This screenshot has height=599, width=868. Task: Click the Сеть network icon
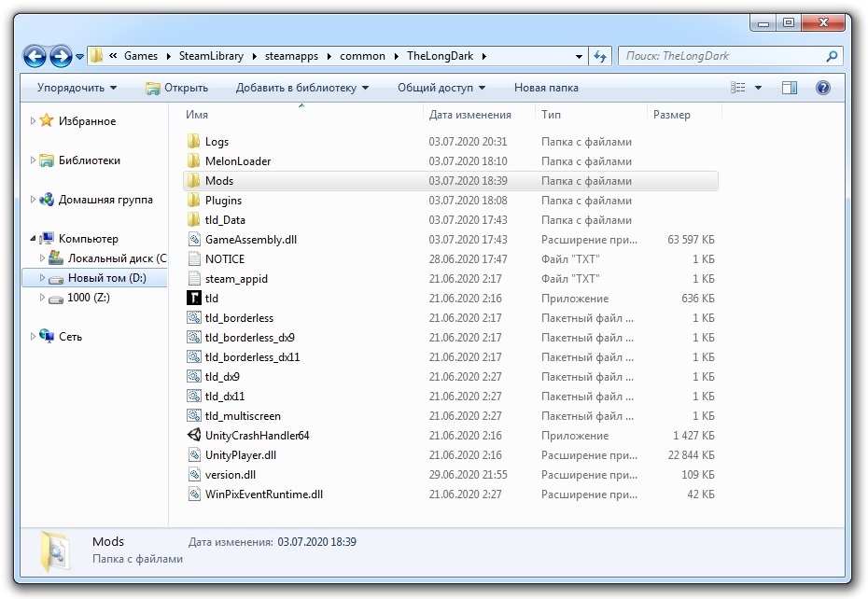(47, 336)
